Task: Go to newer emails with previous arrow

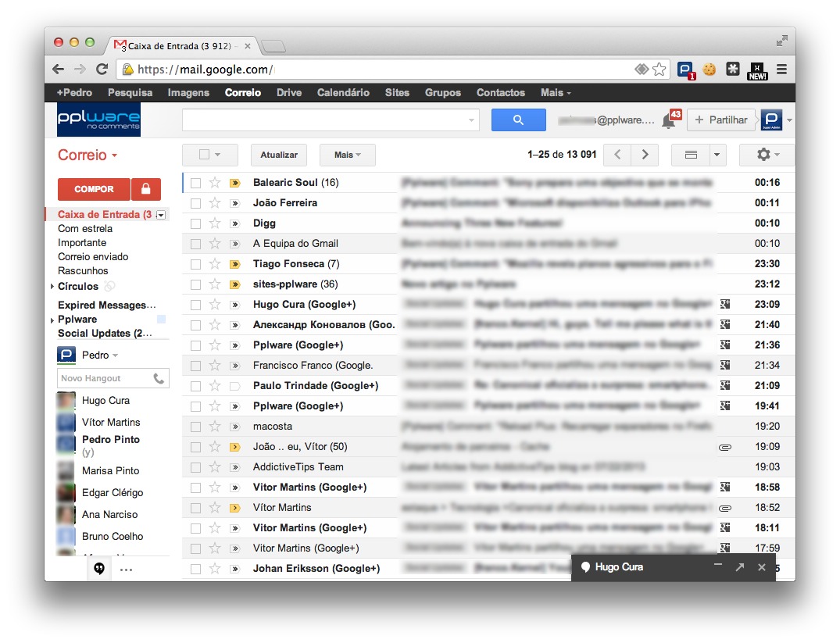Action: (x=617, y=155)
